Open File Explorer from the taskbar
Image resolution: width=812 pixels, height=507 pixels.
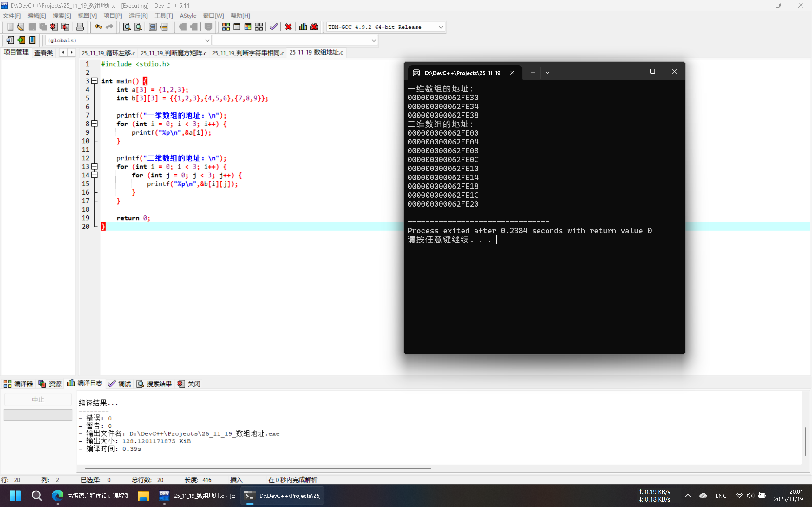point(143,496)
